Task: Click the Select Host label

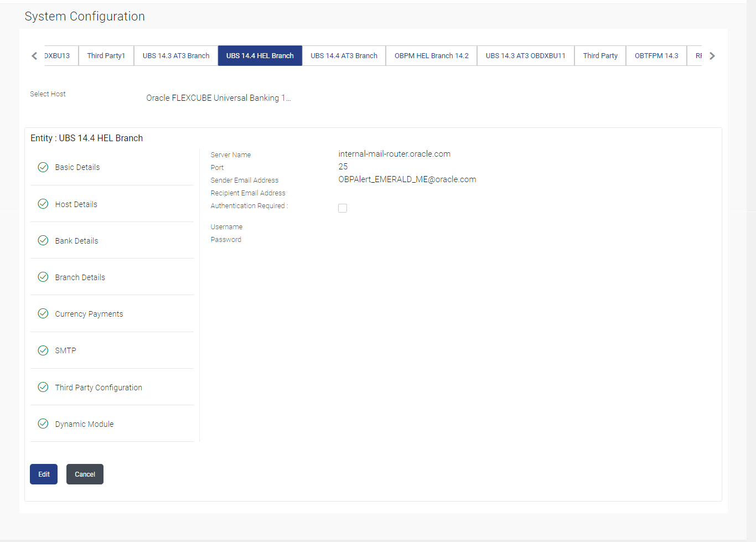Action: coord(48,94)
